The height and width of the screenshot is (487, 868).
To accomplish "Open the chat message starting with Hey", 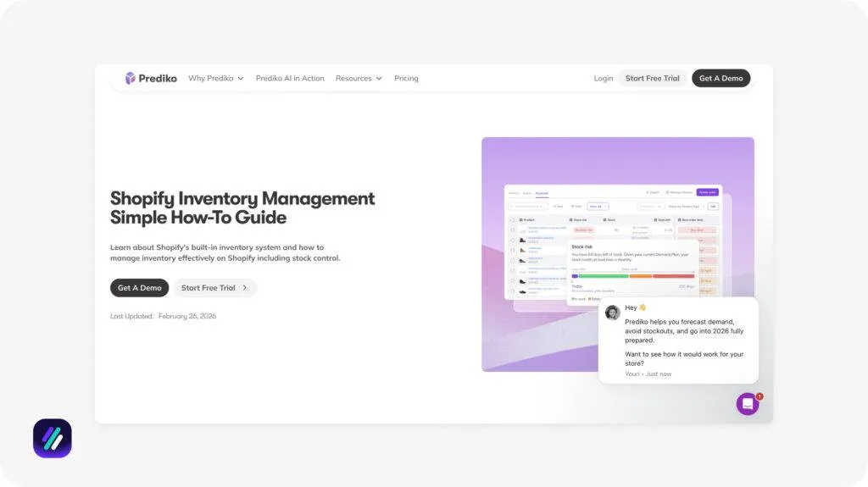I will pos(679,340).
